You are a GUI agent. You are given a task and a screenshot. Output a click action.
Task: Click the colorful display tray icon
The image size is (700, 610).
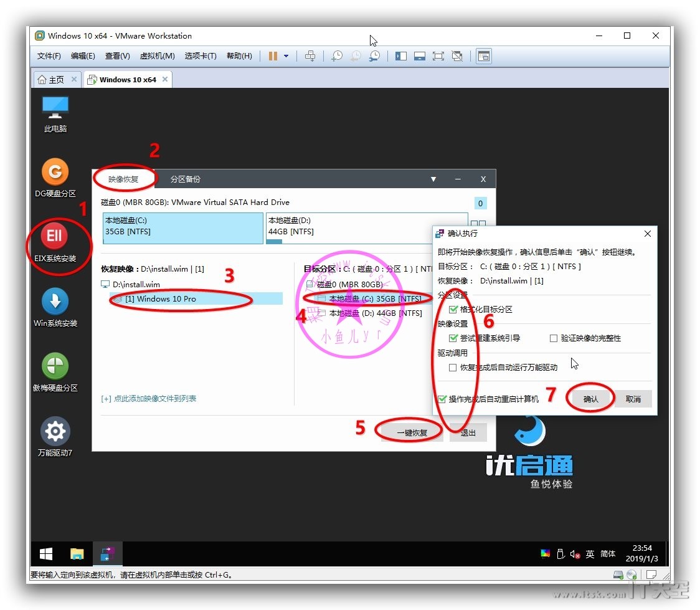tap(545, 554)
